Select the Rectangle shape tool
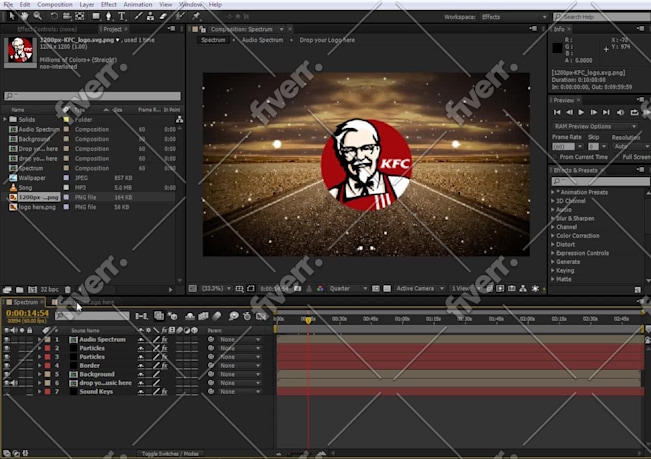The height and width of the screenshot is (459, 651). point(96,16)
